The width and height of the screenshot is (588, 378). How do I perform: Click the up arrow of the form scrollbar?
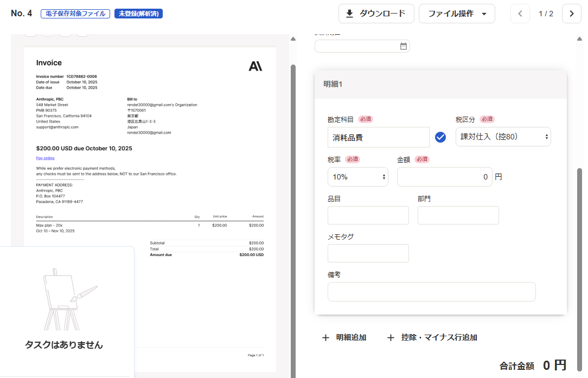(580, 39)
